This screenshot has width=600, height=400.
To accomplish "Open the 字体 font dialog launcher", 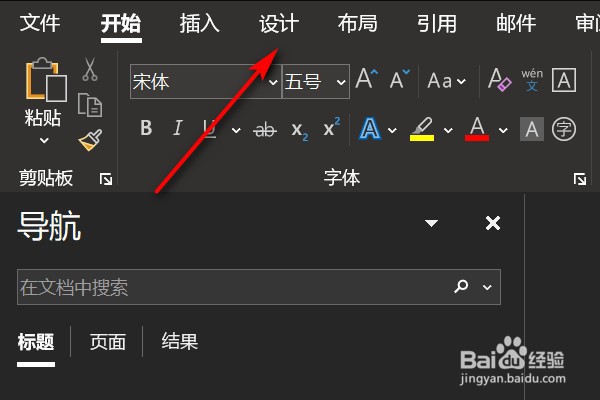I will [x=580, y=179].
